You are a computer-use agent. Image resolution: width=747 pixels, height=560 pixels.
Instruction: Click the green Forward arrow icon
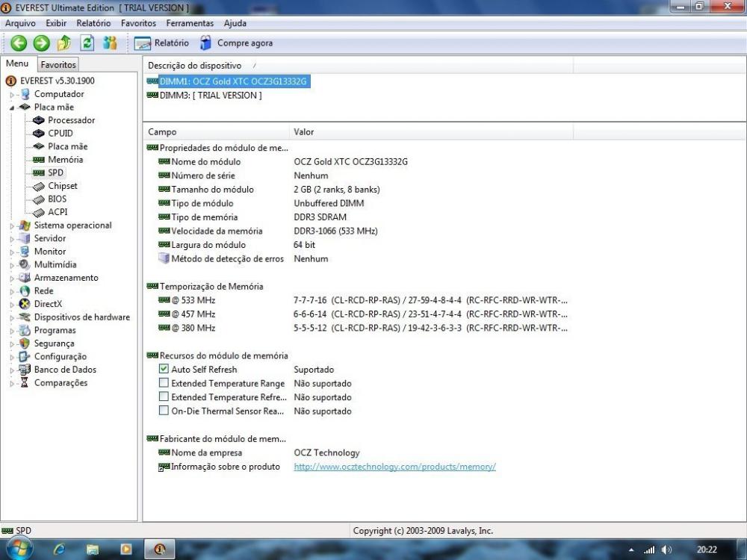point(42,43)
